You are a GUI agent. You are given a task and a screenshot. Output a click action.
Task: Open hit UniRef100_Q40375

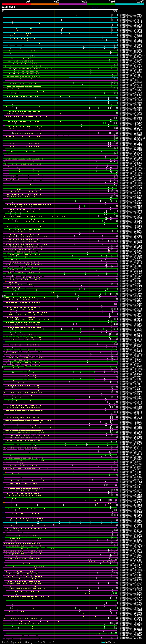tap(131, 20)
